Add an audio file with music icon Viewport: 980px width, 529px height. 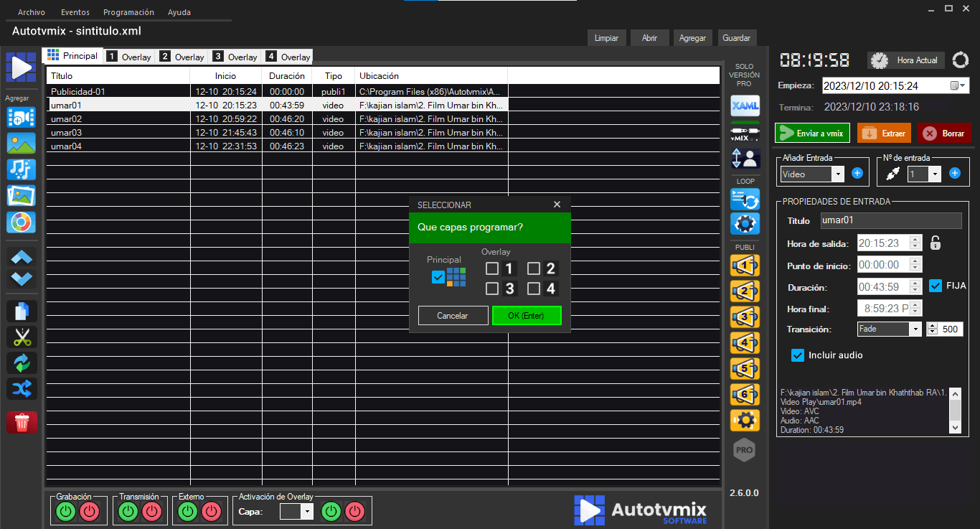click(x=21, y=169)
